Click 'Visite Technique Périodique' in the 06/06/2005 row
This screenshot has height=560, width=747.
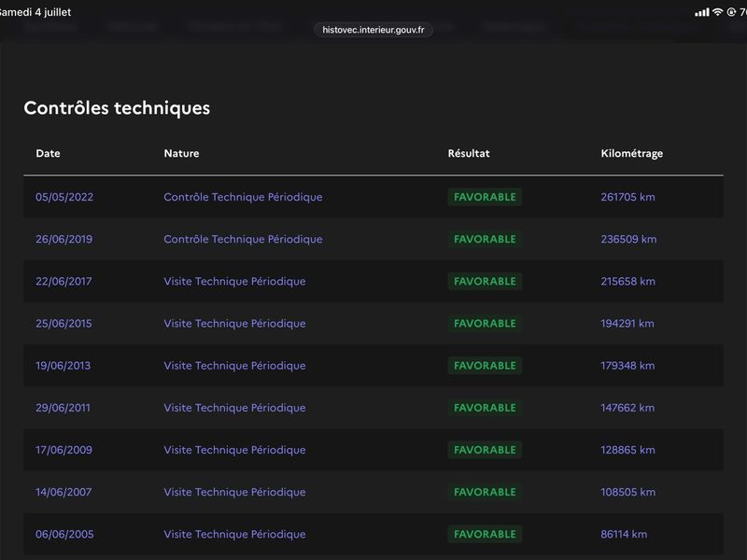(x=234, y=534)
